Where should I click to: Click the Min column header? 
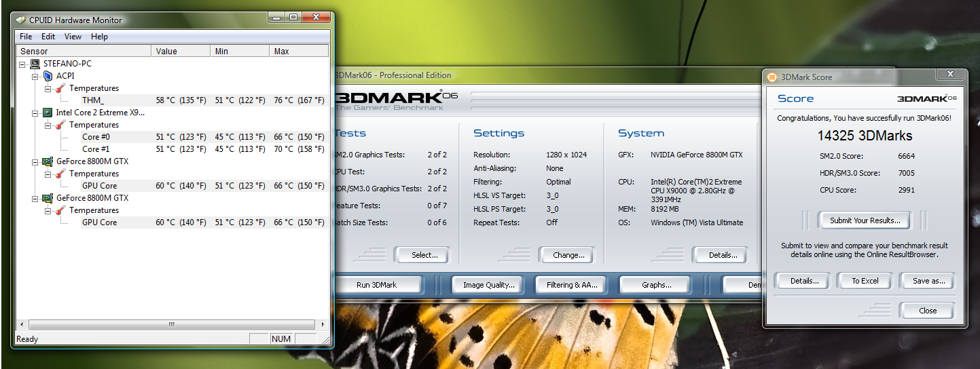(240, 51)
